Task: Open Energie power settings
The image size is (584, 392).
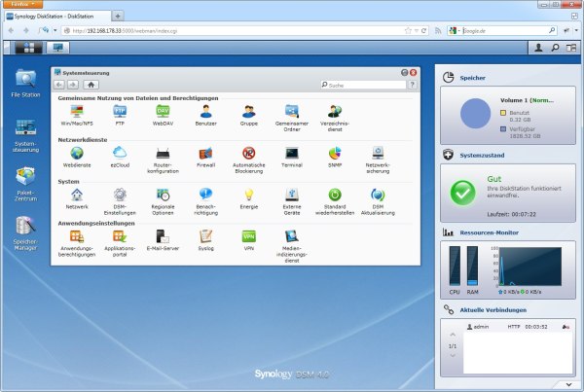Action: pos(249,198)
